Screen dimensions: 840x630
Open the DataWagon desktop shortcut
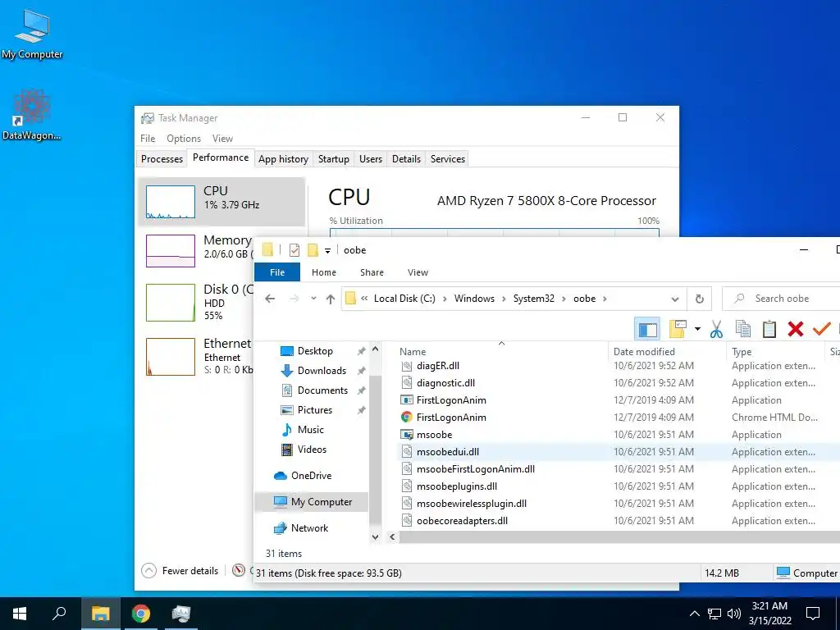(x=32, y=115)
